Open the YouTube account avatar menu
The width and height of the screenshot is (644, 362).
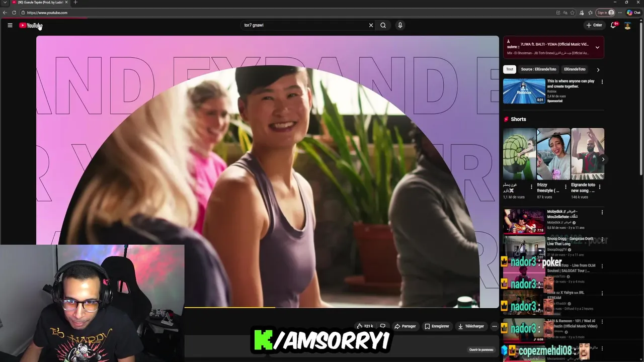(627, 25)
